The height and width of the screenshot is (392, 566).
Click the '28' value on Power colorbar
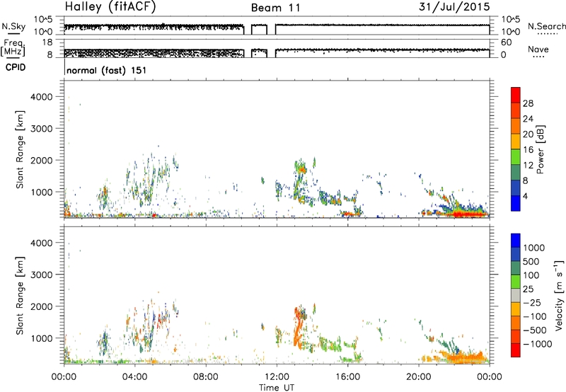tap(528, 103)
